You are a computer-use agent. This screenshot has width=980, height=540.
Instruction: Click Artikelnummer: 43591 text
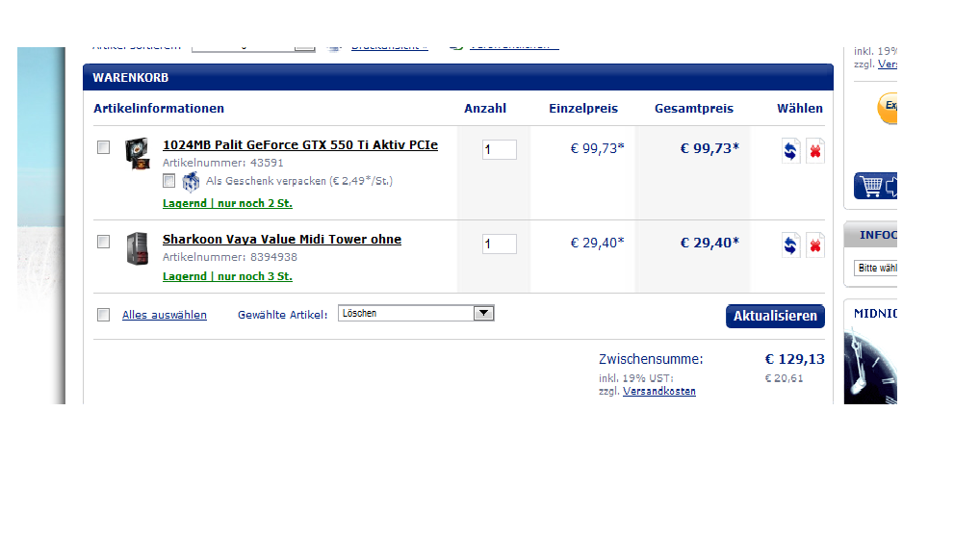(223, 163)
